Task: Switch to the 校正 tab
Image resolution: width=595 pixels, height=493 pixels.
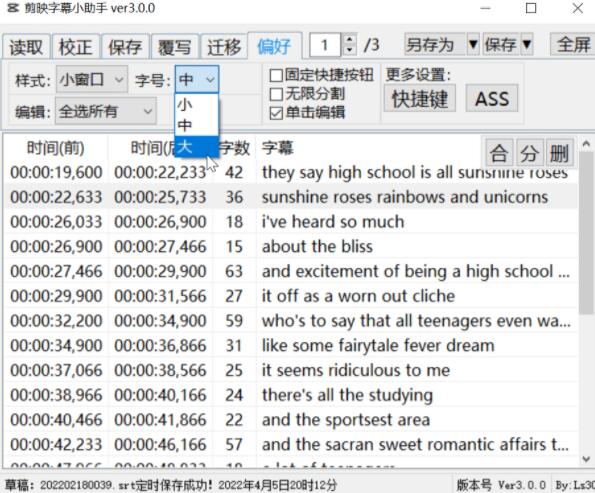Action: (76, 47)
